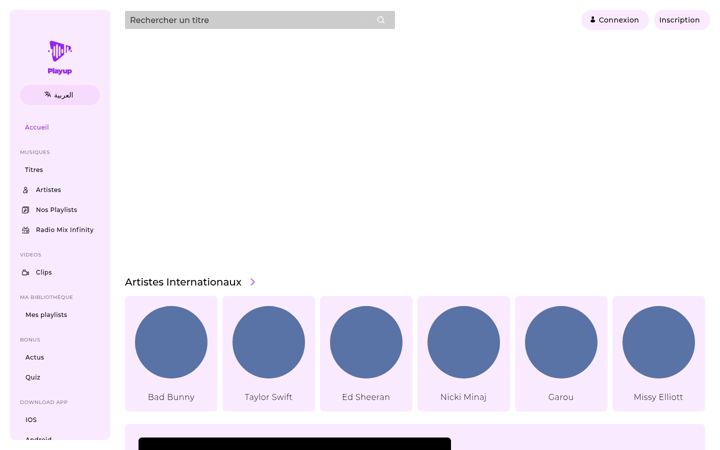The width and height of the screenshot is (720, 450).
Task: Click the Radio Mix Infinity radio icon
Action: point(26,230)
